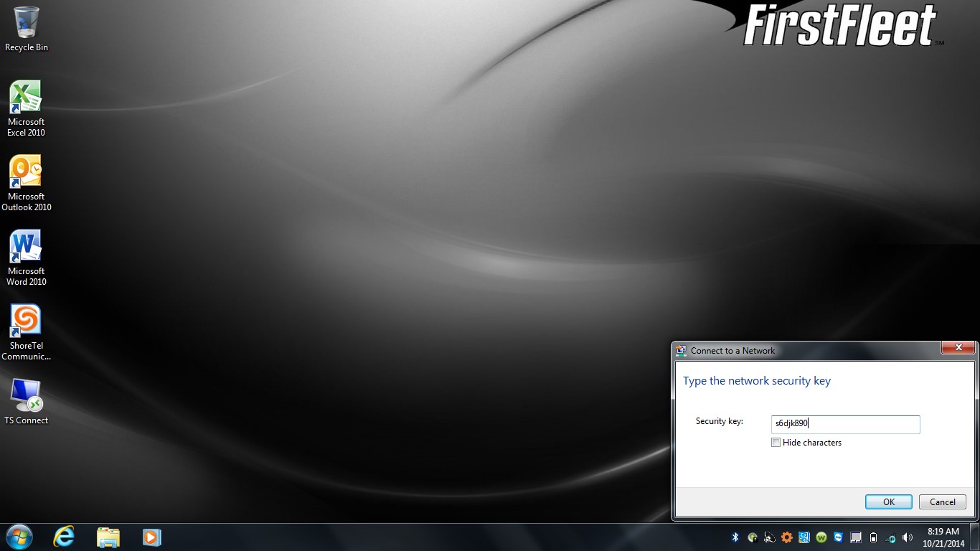Image resolution: width=980 pixels, height=551 pixels.
Task: Open the clock showing 8:19 AM
Action: (x=943, y=537)
